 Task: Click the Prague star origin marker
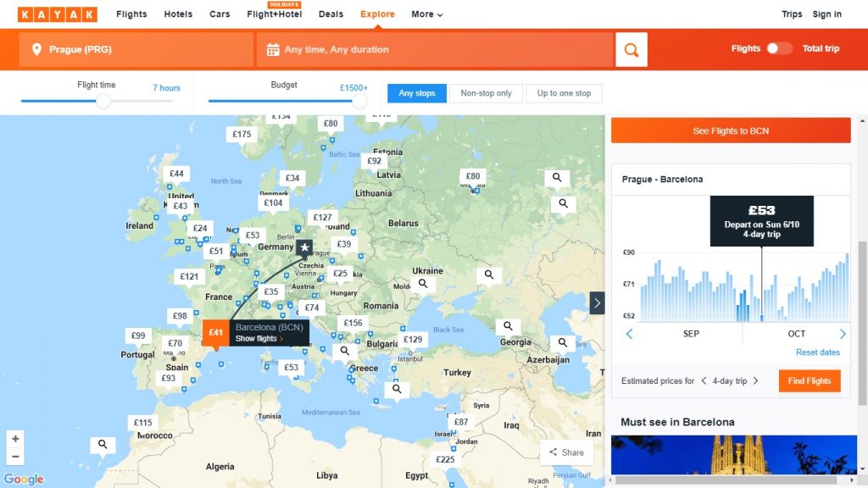(304, 247)
